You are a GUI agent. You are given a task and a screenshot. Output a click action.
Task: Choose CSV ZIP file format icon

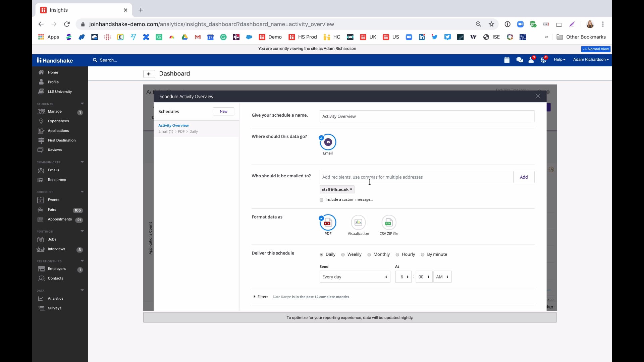tap(389, 223)
